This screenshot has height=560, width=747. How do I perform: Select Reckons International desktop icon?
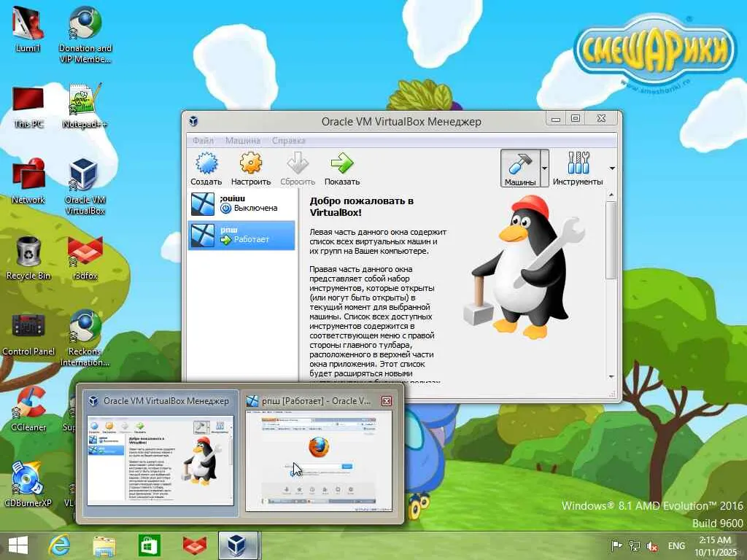(x=85, y=338)
